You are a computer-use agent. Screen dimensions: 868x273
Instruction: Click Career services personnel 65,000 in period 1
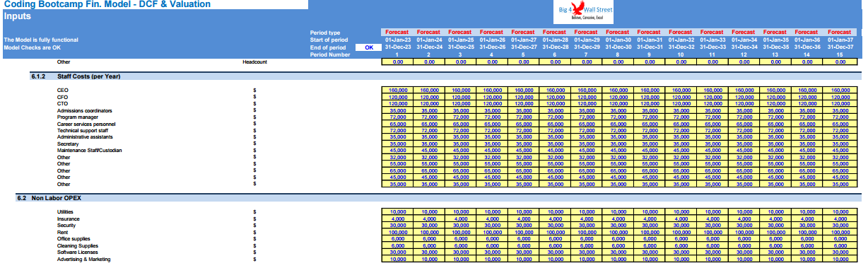click(x=397, y=124)
